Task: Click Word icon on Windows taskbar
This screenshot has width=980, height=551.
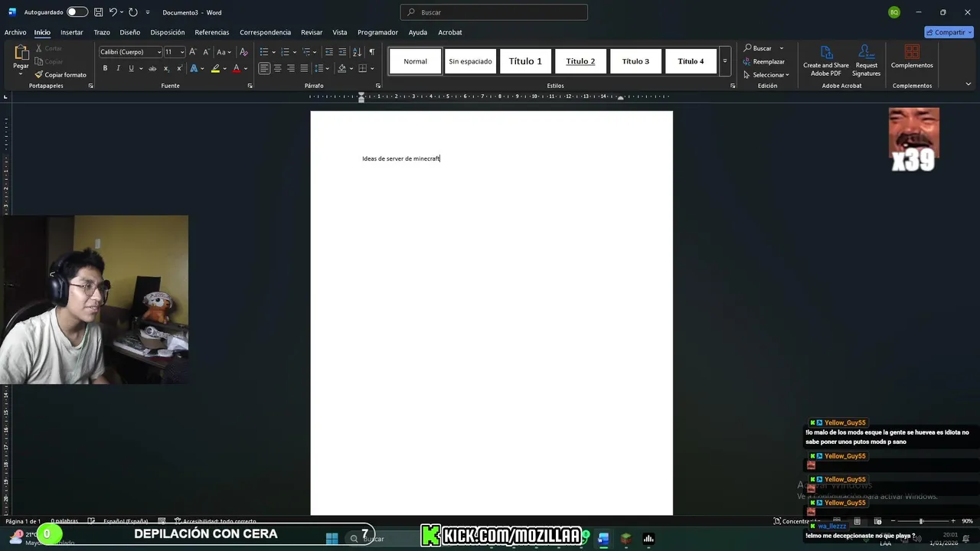Action: [603, 539]
